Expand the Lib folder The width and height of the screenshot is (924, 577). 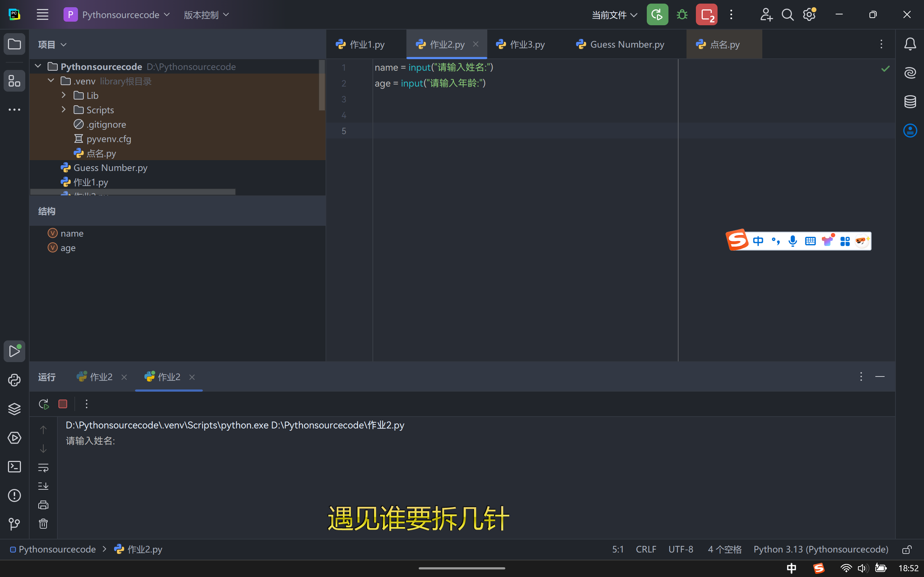64,96
